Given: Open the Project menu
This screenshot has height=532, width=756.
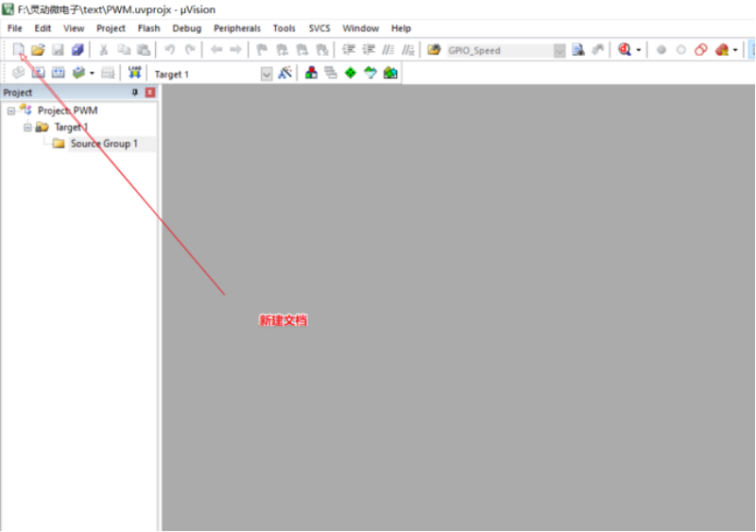Looking at the screenshot, I should (111, 28).
